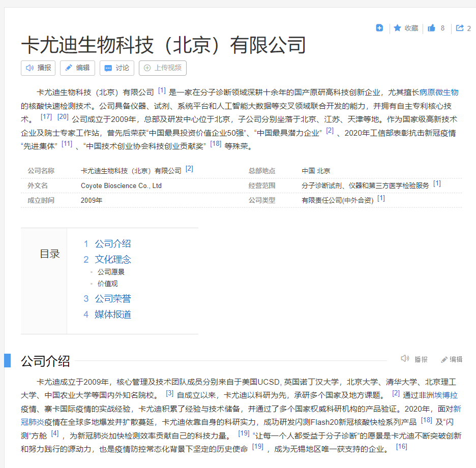Click the 目录 contents label

(50, 254)
